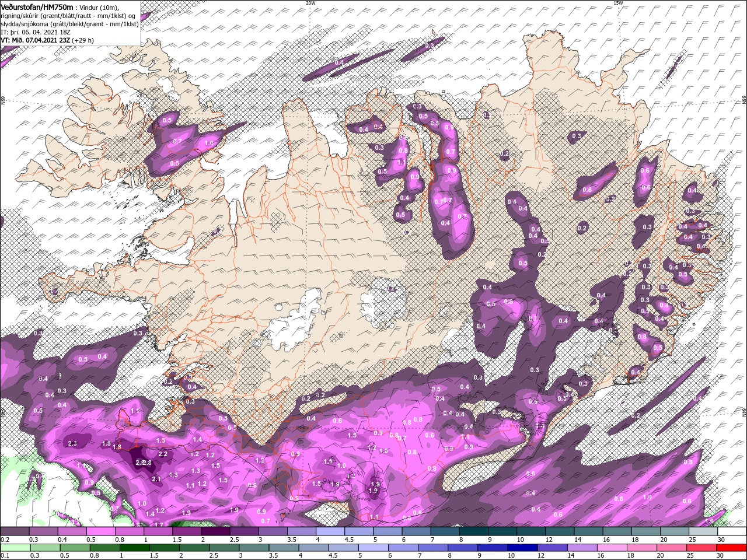This screenshot has height=560, width=747.
Task: Click the 20W longitude label
Action: [311, 3]
